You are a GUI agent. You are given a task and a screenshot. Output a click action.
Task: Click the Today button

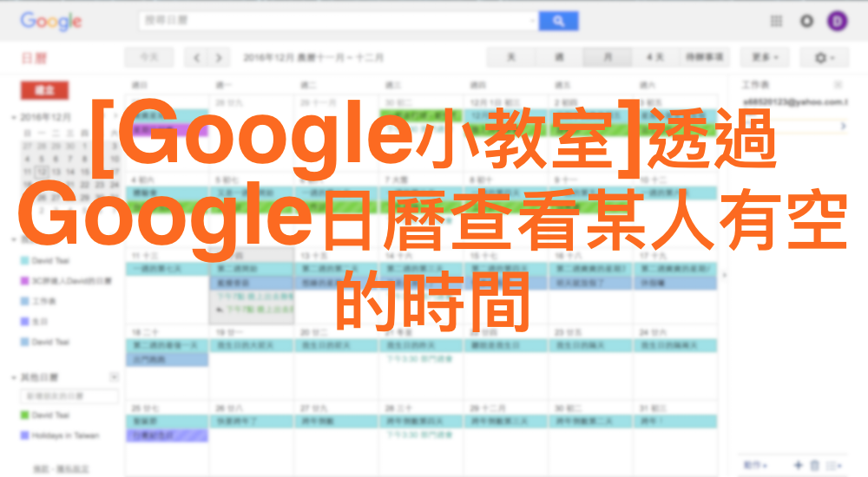pos(149,57)
